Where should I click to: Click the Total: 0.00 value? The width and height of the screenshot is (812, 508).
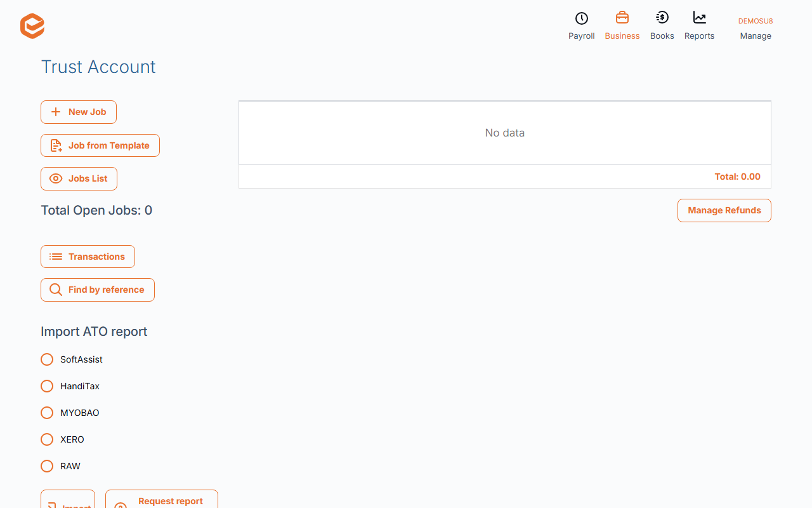[738, 177]
